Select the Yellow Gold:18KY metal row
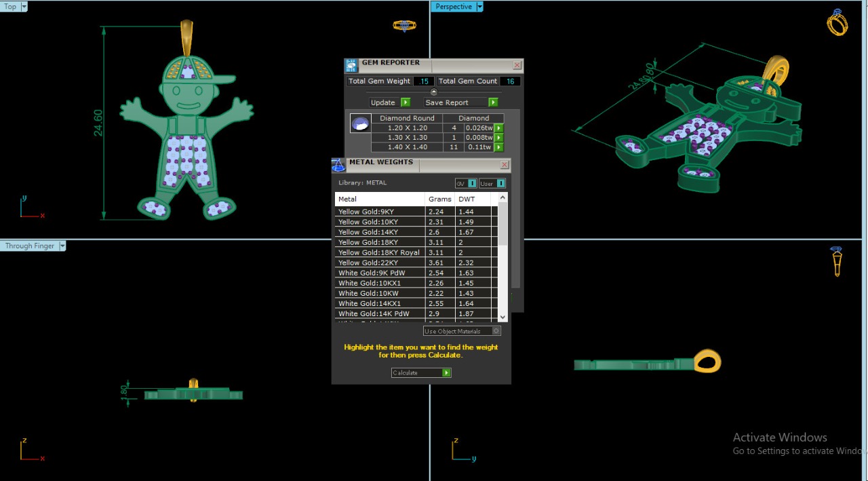Viewport: 868px width, 481px height. (380, 242)
